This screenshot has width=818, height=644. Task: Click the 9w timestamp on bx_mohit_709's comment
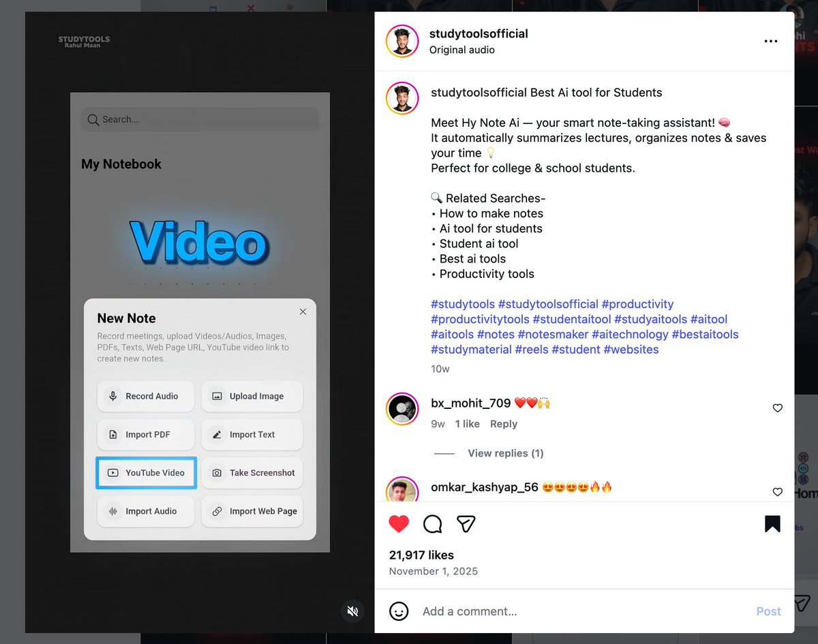(438, 424)
